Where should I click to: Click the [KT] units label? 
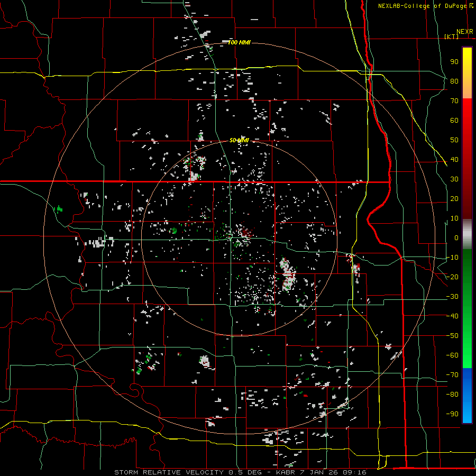tap(451, 36)
